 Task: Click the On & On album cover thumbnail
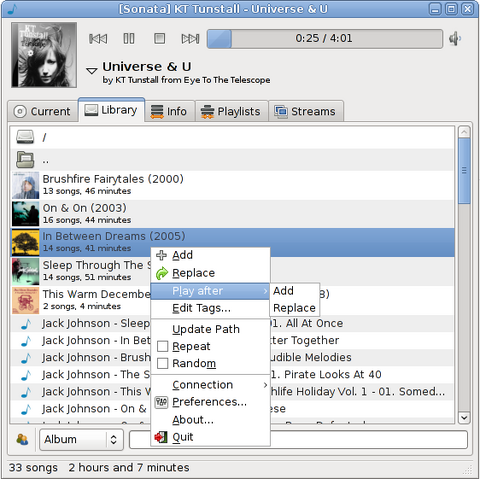(26, 214)
